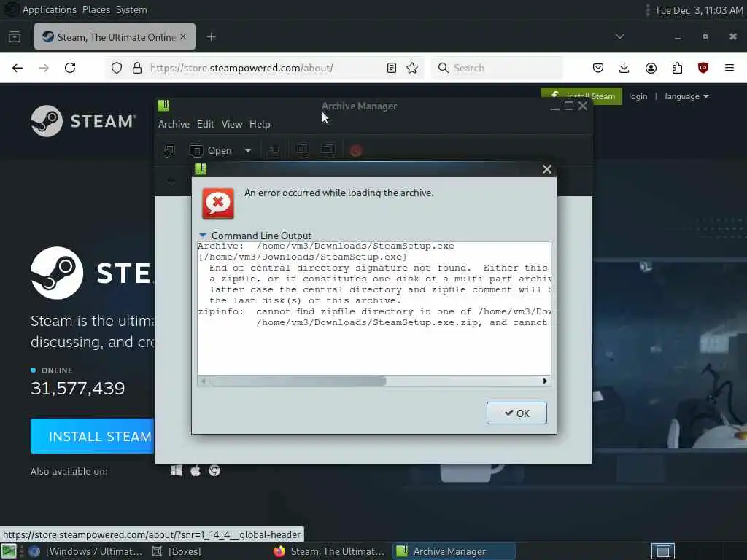Click the login link on Steam page
This screenshot has height=560, width=747.
coord(638,96)
